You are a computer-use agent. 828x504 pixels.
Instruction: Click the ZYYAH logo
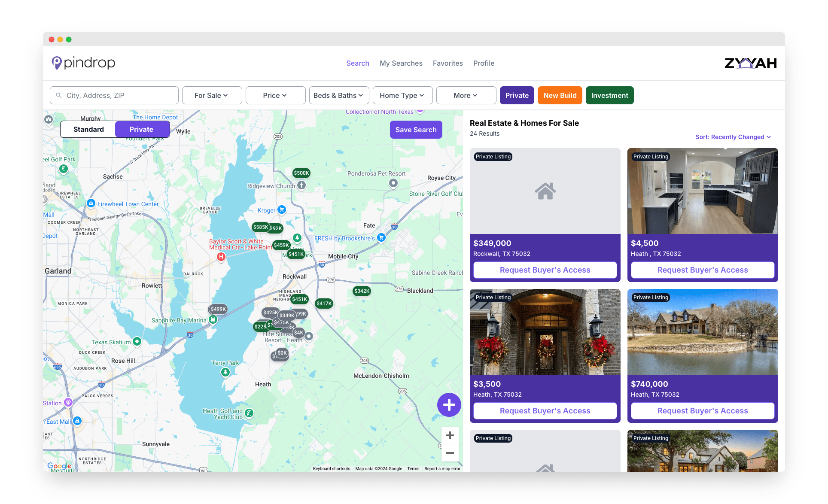coord(750,64)
